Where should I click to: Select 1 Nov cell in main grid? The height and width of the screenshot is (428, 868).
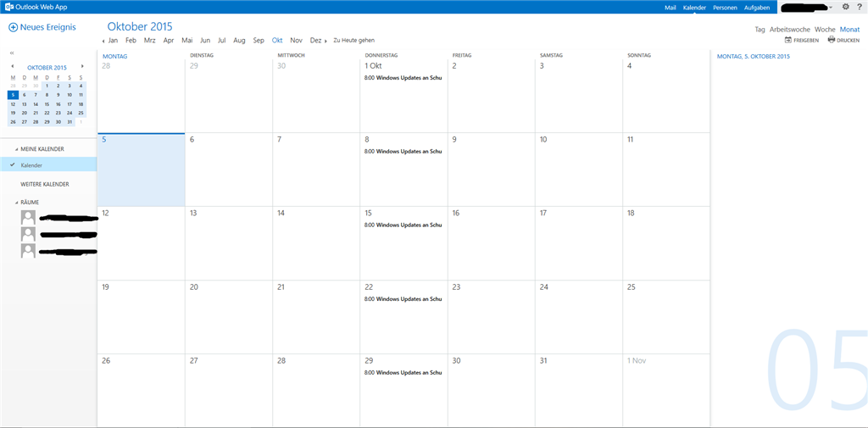(666, 391)
